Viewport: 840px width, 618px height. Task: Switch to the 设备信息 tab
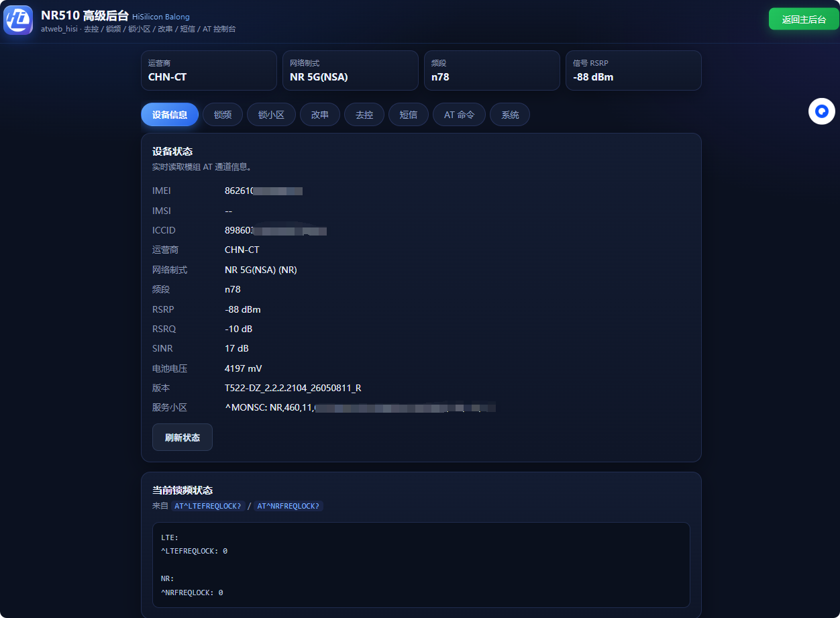coord(170,115)
